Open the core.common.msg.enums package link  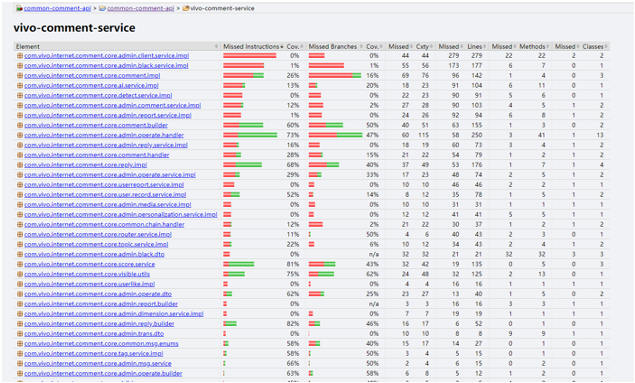click(x=101, y=343)
